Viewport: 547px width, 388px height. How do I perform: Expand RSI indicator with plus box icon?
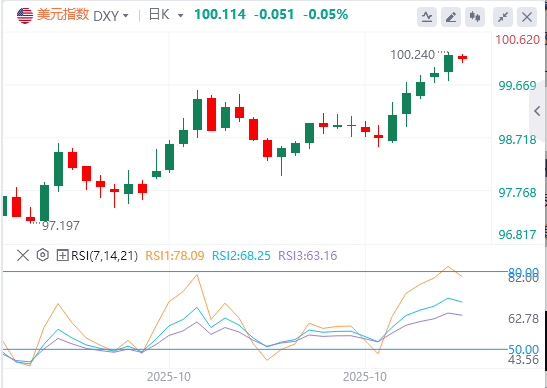pos(62,256)
